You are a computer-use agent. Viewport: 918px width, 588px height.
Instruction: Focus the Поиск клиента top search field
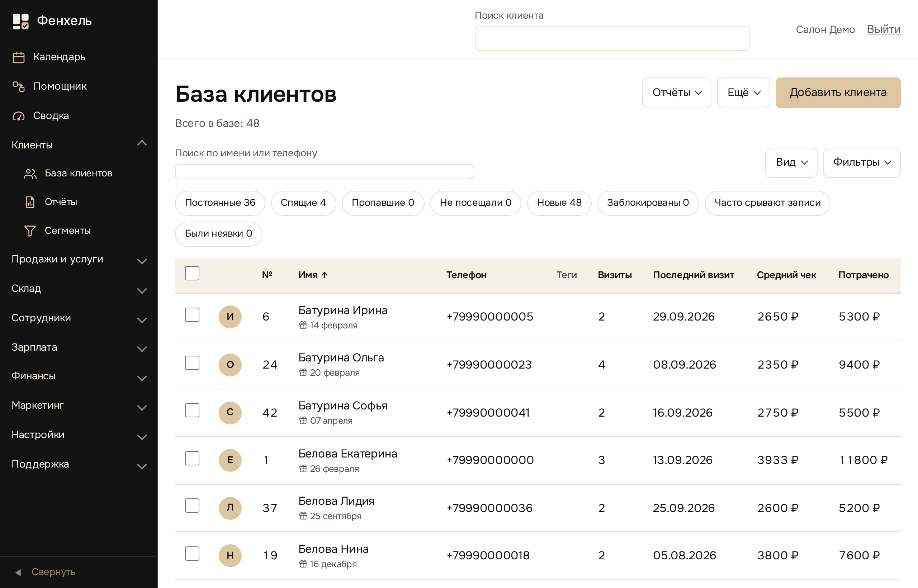(612, 38)
